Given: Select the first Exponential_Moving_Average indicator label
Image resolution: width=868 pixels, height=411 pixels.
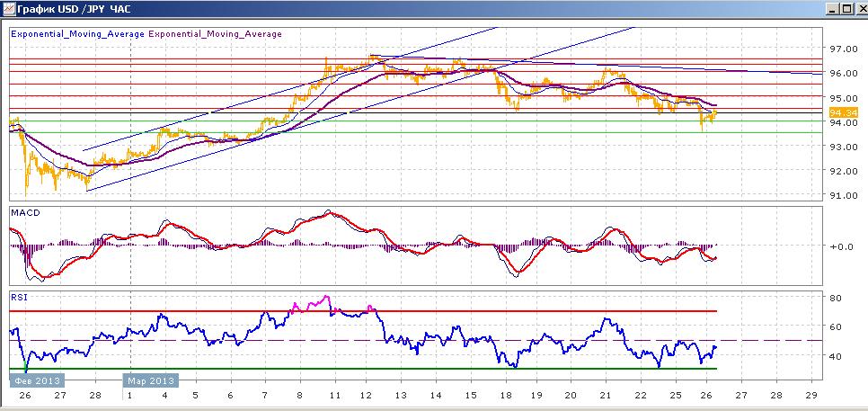Looking at the screenshot, I should click(x=77, y=34).
